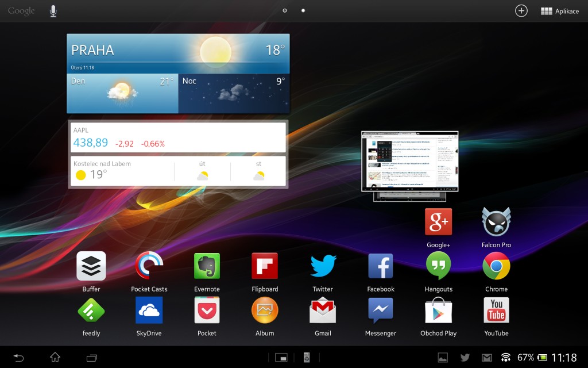
Task: Open the remote control shortcut
Action: point(307,358)
